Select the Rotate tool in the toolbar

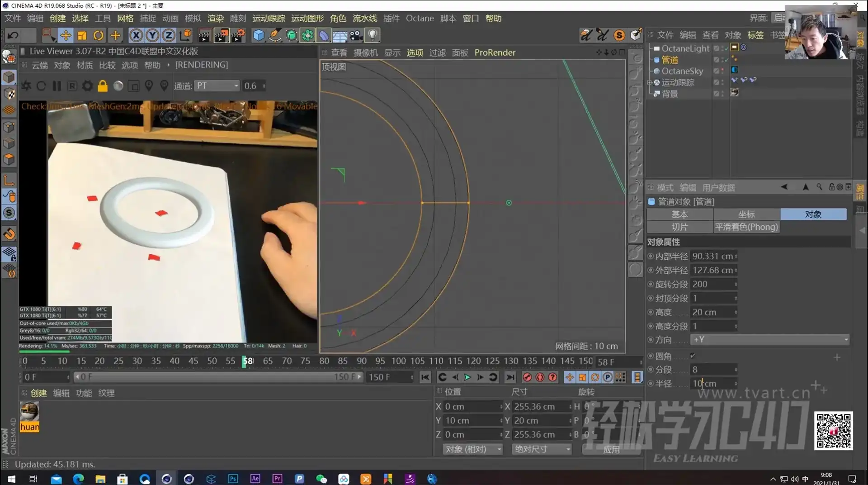[x=98, y=35]
